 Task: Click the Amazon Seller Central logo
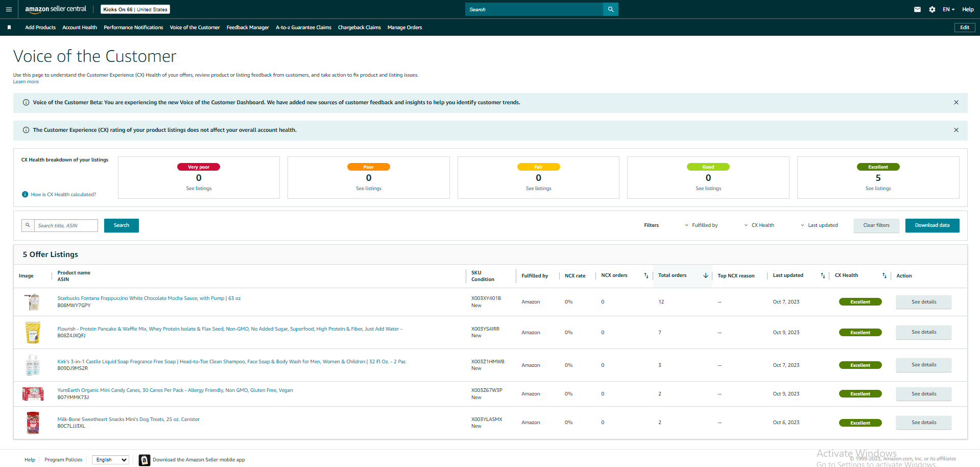[56, 9]
